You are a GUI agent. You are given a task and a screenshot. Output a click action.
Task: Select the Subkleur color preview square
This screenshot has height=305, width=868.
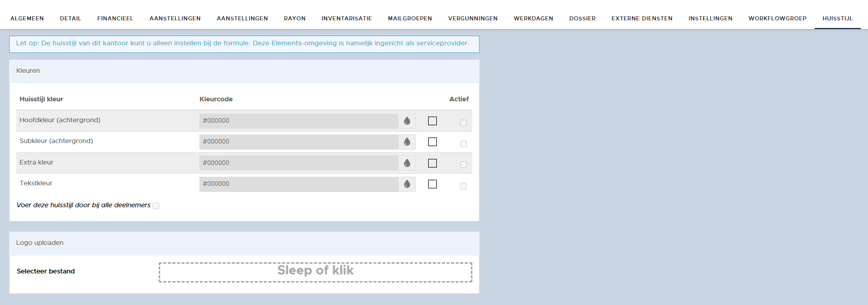432,142
